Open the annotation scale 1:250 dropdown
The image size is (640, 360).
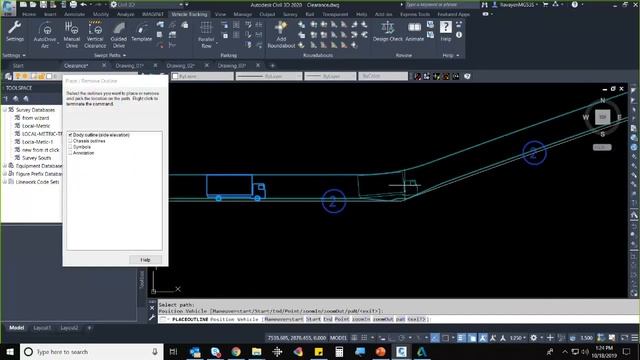pyautogui.click(x=518, y=338)
